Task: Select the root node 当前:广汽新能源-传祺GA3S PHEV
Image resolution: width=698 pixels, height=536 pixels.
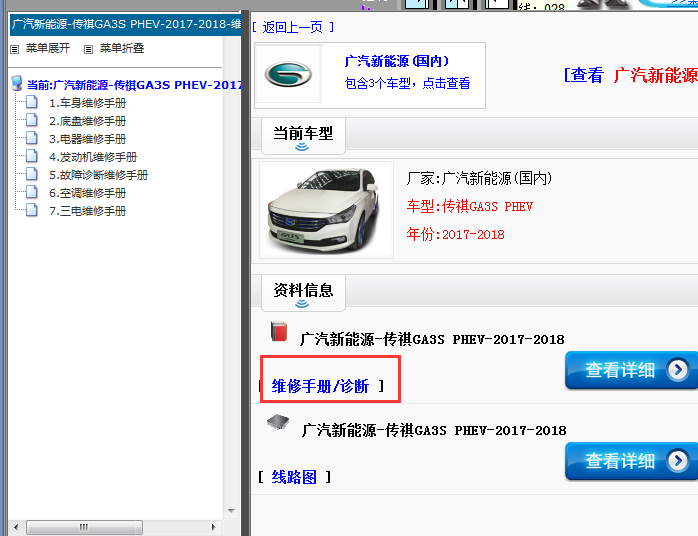Action: pos(134,85)
